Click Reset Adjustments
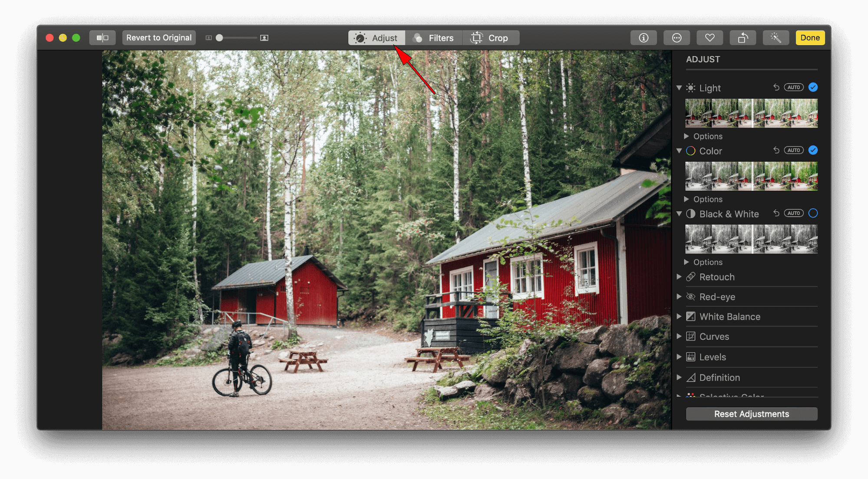 [x=752, y=414]
